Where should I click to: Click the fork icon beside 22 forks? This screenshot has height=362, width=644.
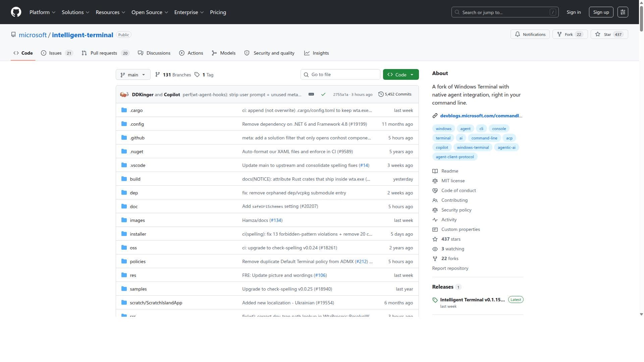(435, 258)
